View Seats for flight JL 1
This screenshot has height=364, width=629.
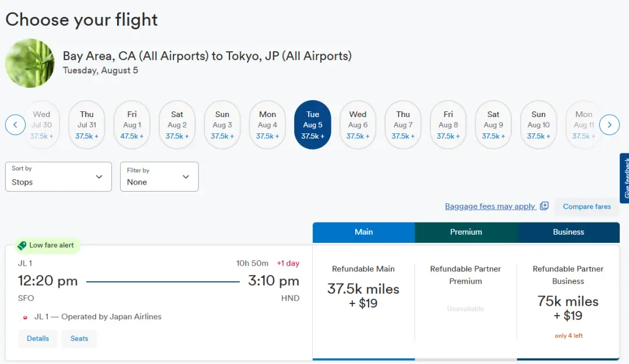click(x=79, y=338)
